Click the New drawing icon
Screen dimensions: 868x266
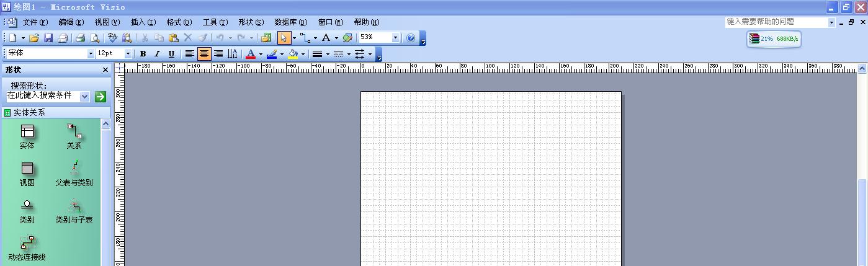[12, 38]
